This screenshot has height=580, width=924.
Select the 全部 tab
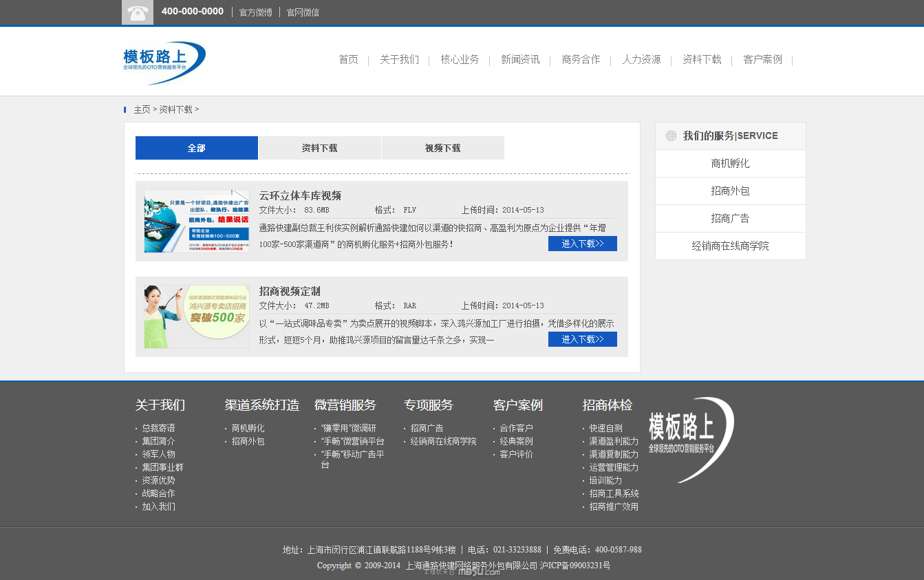coord(196,148)
